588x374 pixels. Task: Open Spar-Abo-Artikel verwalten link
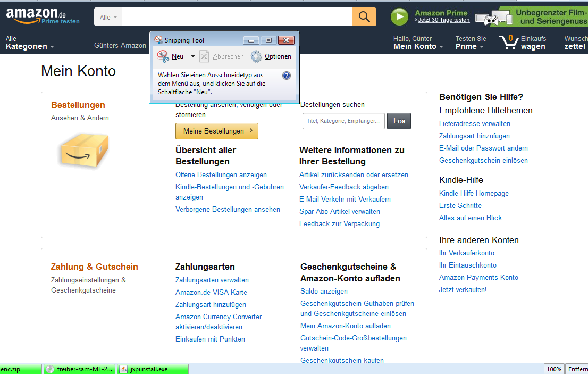click(340, 212)
